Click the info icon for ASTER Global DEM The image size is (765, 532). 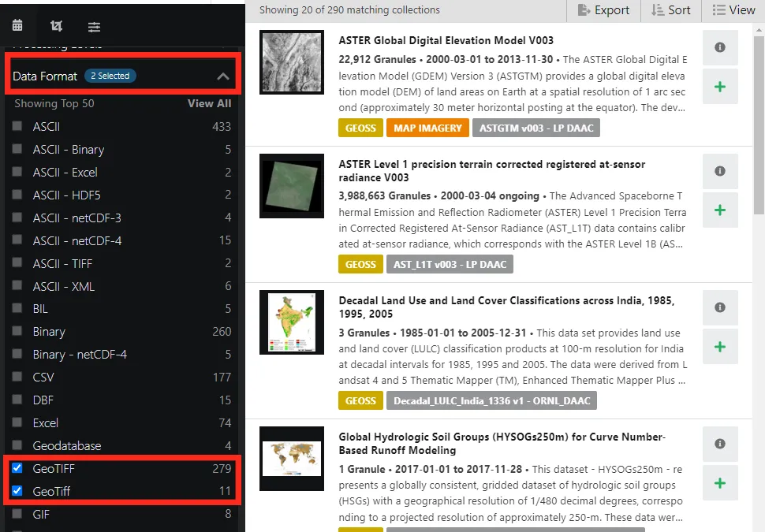(x=719, y=47)
